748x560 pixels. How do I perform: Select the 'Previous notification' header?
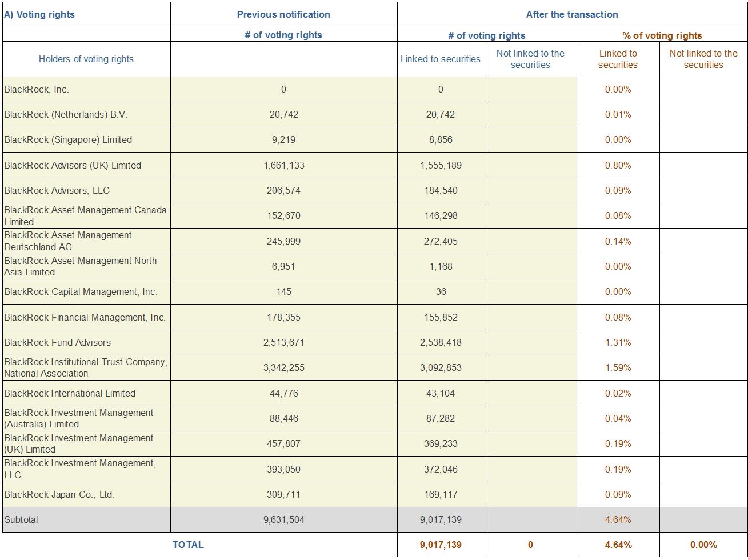pos(283,15)
